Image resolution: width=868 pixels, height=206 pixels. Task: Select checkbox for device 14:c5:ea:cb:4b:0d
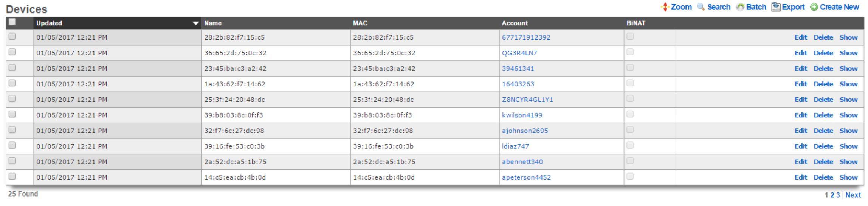coord(12,176)
